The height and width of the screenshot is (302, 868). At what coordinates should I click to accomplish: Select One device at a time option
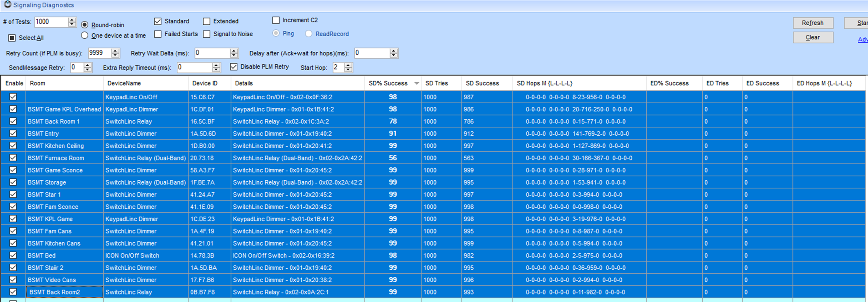click(84, 35)
